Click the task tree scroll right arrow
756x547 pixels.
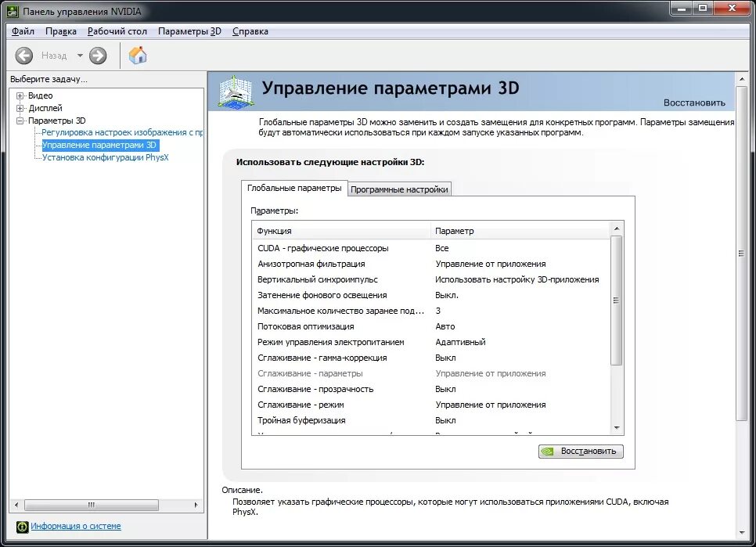coord(196,505)
